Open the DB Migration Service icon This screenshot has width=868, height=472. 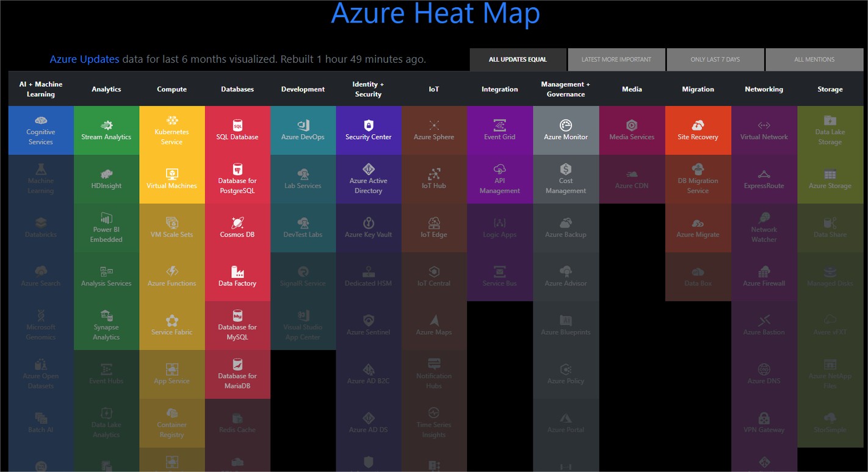click(698, 169)
